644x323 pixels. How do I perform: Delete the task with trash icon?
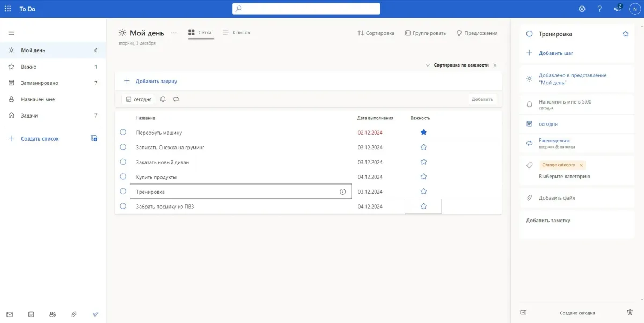[630, 312]
